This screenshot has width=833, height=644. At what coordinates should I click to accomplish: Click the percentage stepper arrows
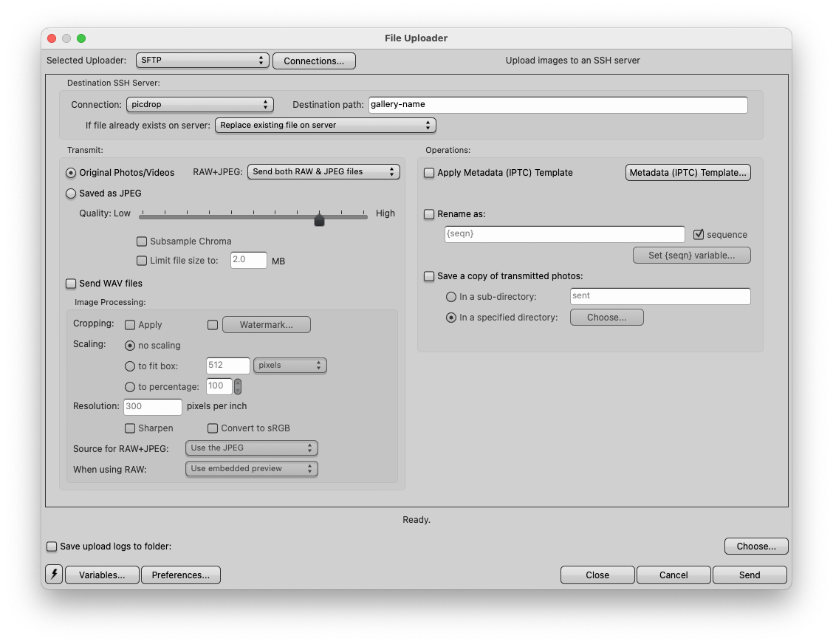tap(238, 386)
